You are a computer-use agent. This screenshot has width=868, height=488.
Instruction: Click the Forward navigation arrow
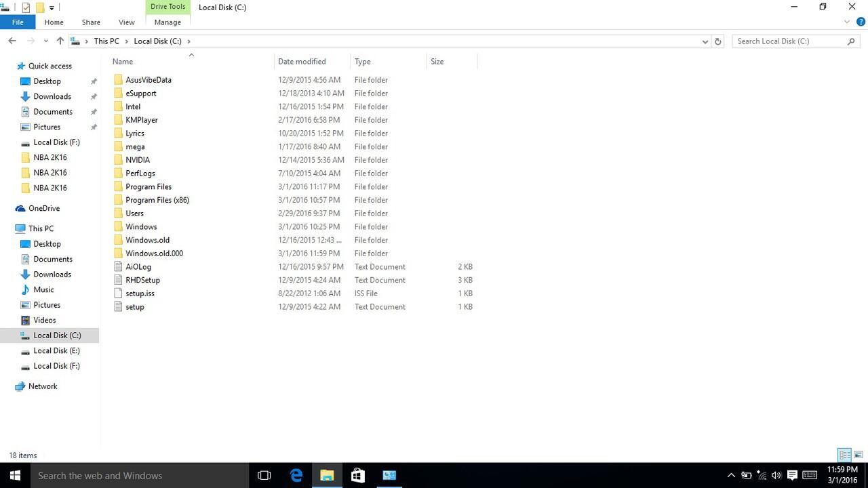coord(30,41)
